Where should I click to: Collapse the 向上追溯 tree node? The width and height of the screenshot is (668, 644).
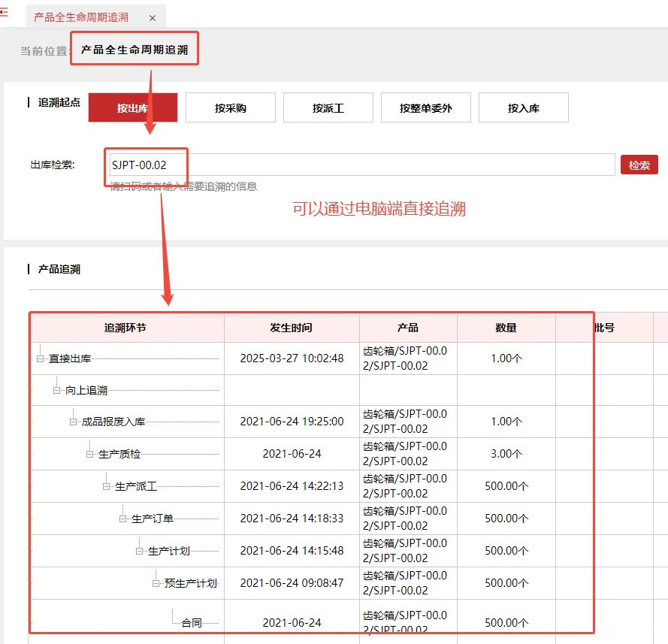(x=57, y=391)
